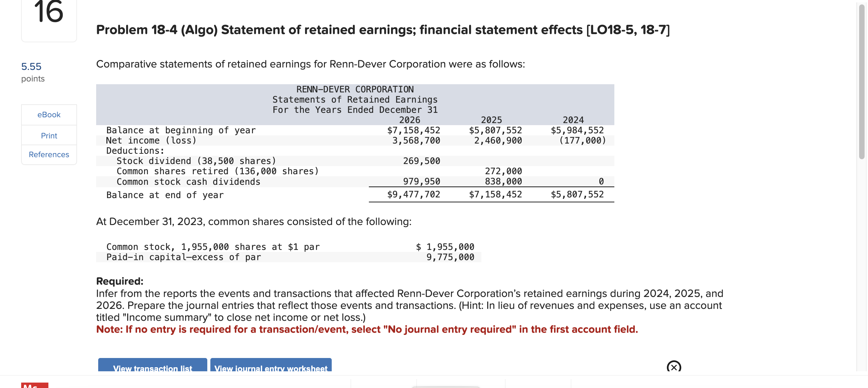This screenshot has height=388, width=868.
Task: Select the RENN-DEVER CORPORATION table header
Action: (355, 89)
